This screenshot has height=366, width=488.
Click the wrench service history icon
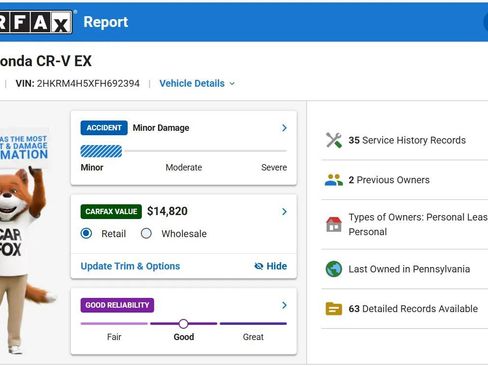pyautogui.click(x=334, y=140)
